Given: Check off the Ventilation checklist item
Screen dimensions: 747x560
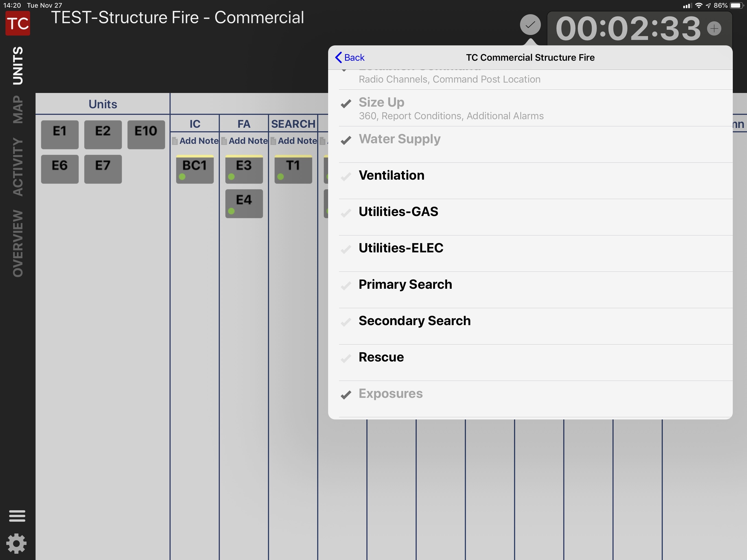Looking at the screenshot, I should point(346,176).
